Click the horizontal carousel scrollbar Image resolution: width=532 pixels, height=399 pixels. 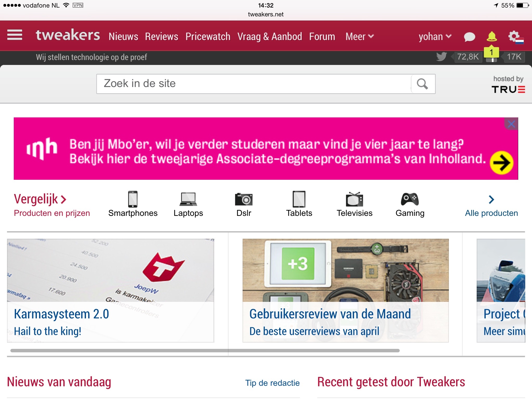click(x=205, y=350)
